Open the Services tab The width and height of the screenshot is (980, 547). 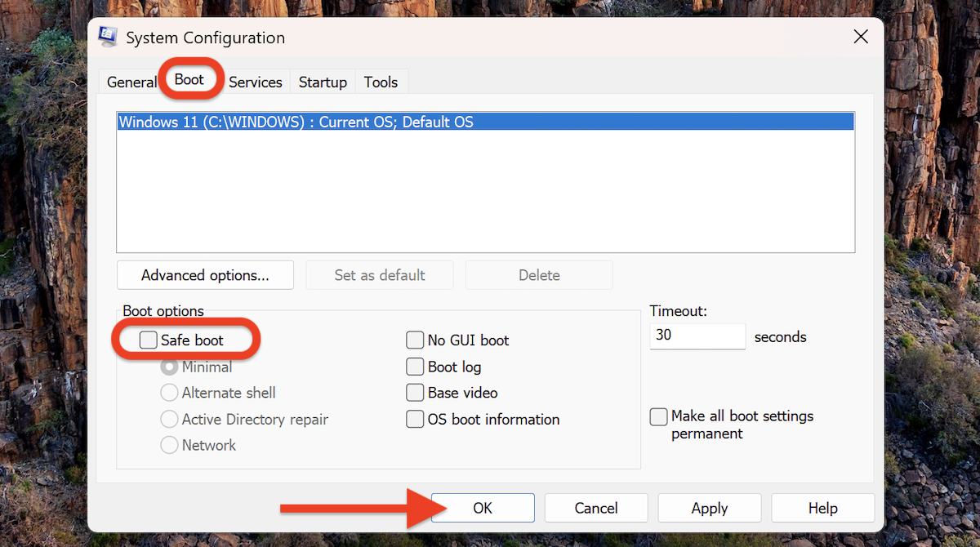click(x=256, y=82)
